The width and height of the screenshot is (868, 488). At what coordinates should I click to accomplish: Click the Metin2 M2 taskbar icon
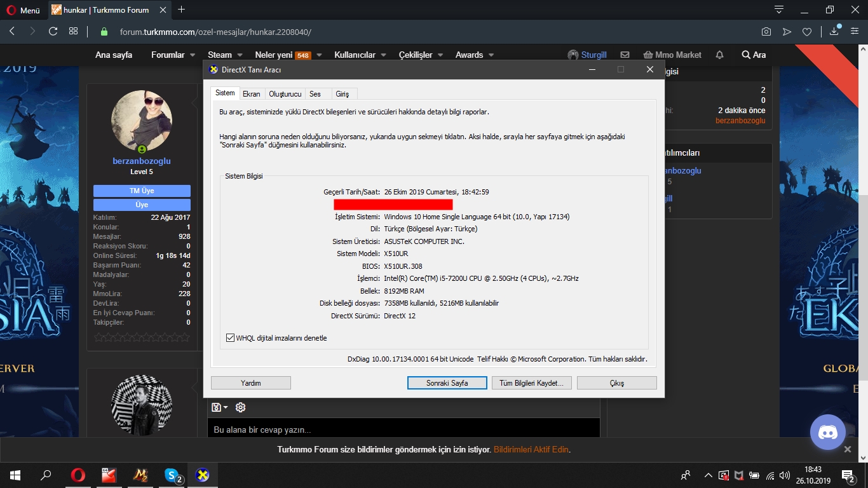tap(140, 475)
